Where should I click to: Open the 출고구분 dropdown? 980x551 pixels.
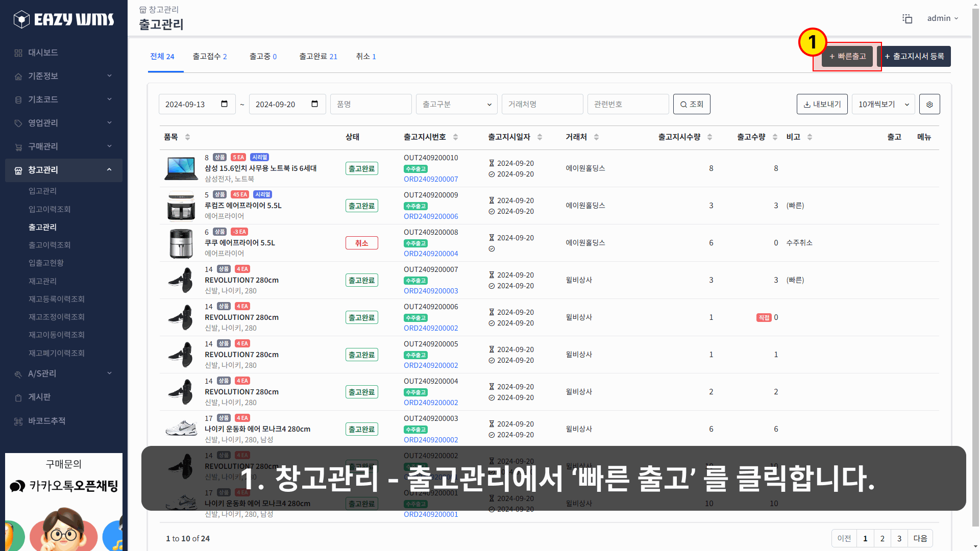click(x=456, y=104)
